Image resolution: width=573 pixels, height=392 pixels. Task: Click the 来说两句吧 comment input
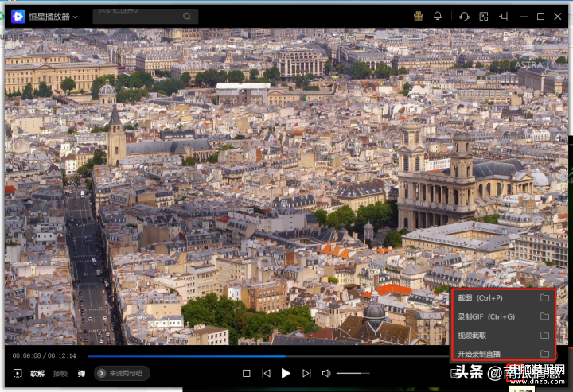pos(122,374)
